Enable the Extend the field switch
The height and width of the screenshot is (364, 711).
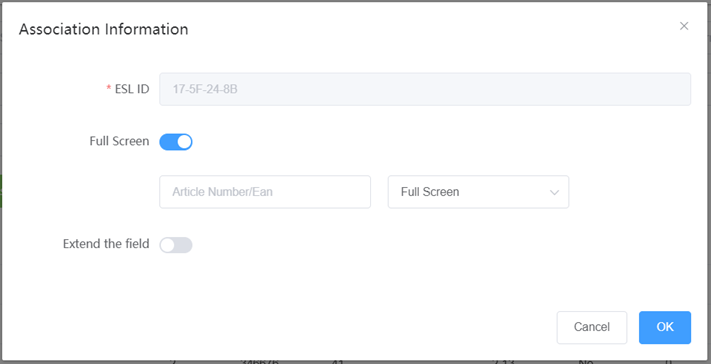pyautogui.click(x=176, y=245)
